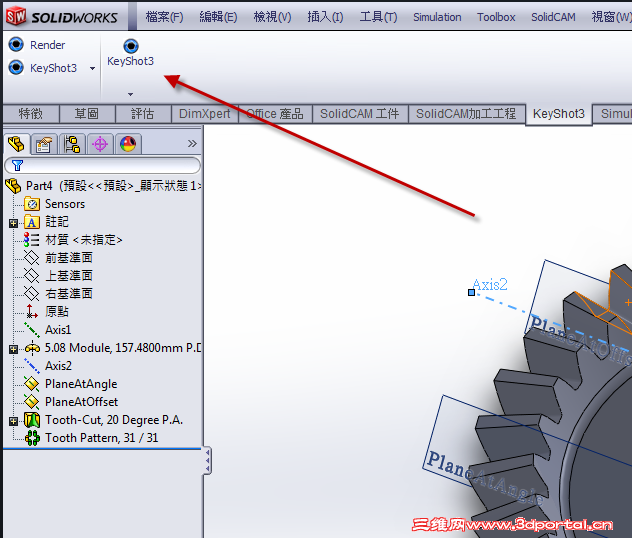This screenshot has width=632, height=538.
Task: Open the 插入(I) menu
Action: [325, 17]
